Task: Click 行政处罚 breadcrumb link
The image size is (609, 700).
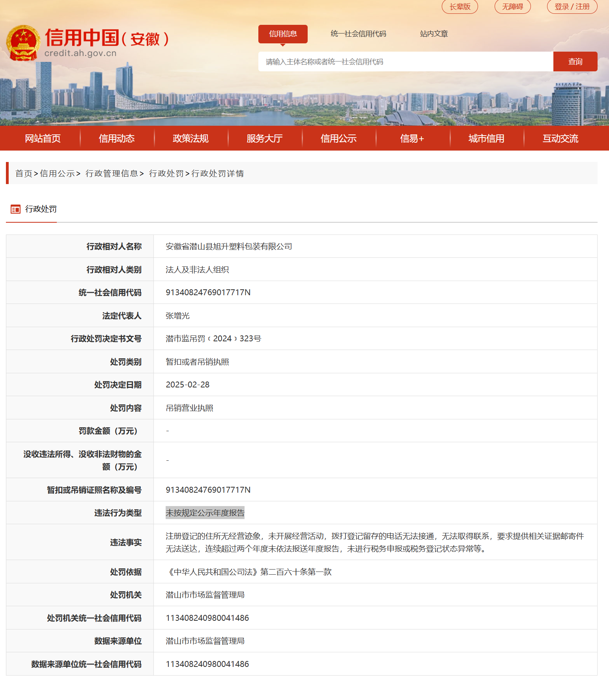Action: (x=166, y=173)
